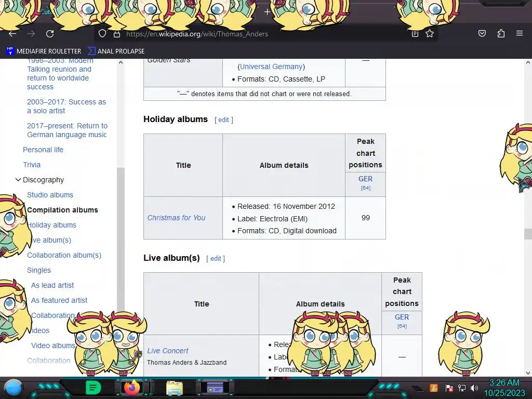Viewport: 532px width, 399px height.
Task: Open the Action Center flag tray icon
Action: 449,388
